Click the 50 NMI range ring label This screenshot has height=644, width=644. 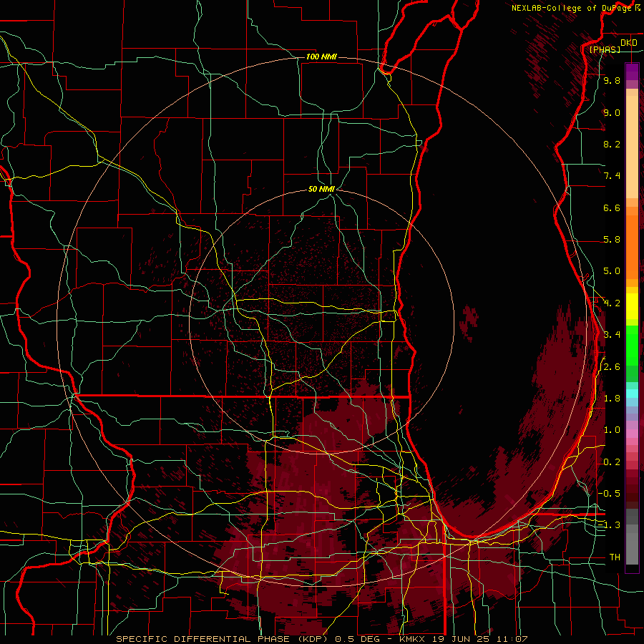point(321,189)
